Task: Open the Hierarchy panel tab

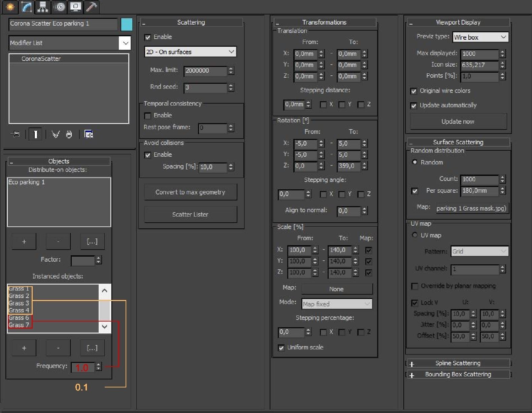Action: pyautogui.click(x=43, y=7)
